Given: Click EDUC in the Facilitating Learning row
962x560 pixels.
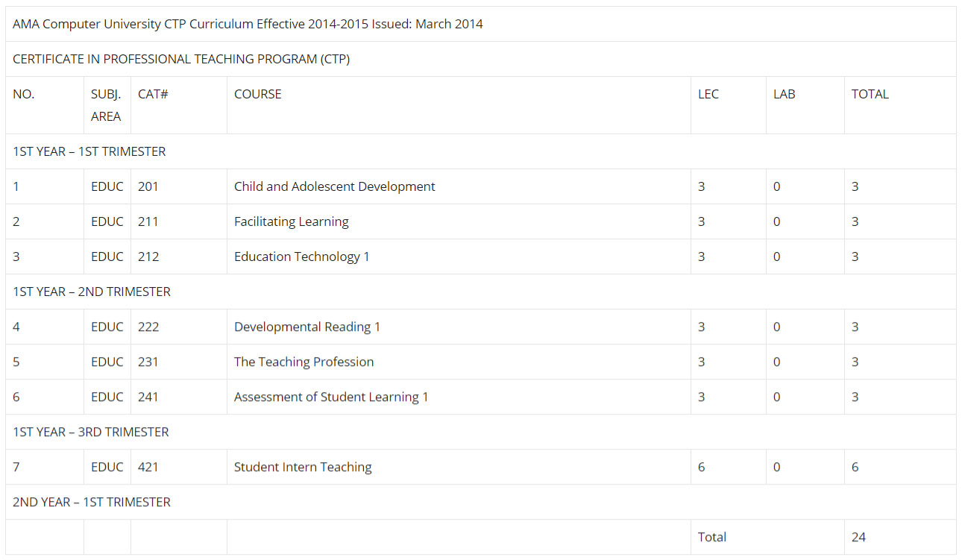Looking at the screenshot, I should click(107, 221).
